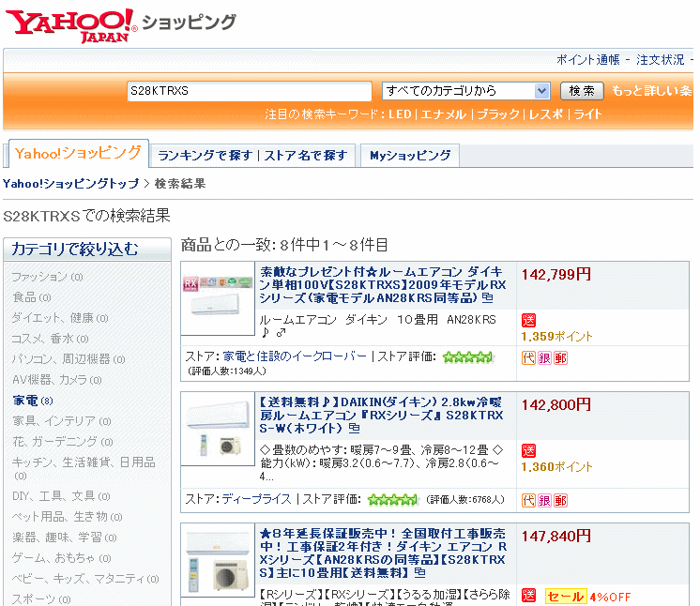
Task: Click the ダイエット、健康 (0) category text
Action: click(60, 318)
